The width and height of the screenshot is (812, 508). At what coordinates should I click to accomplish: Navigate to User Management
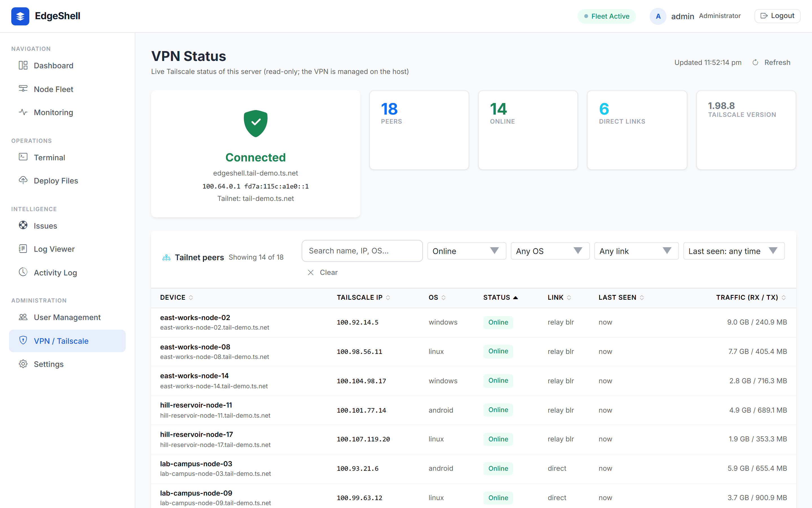[x=67, y=317]
